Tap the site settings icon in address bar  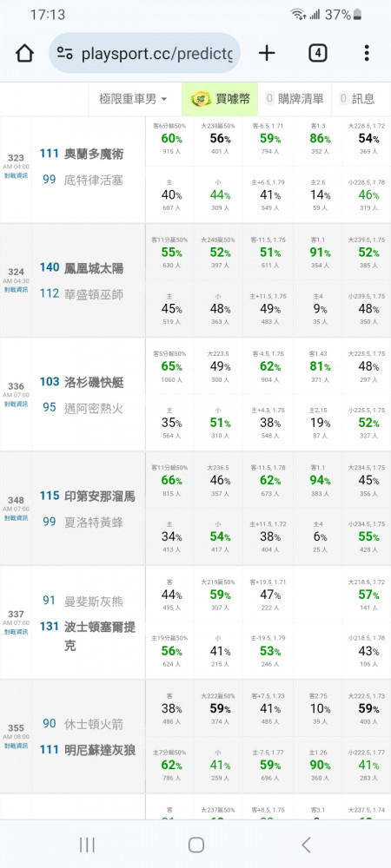[65, 53]
